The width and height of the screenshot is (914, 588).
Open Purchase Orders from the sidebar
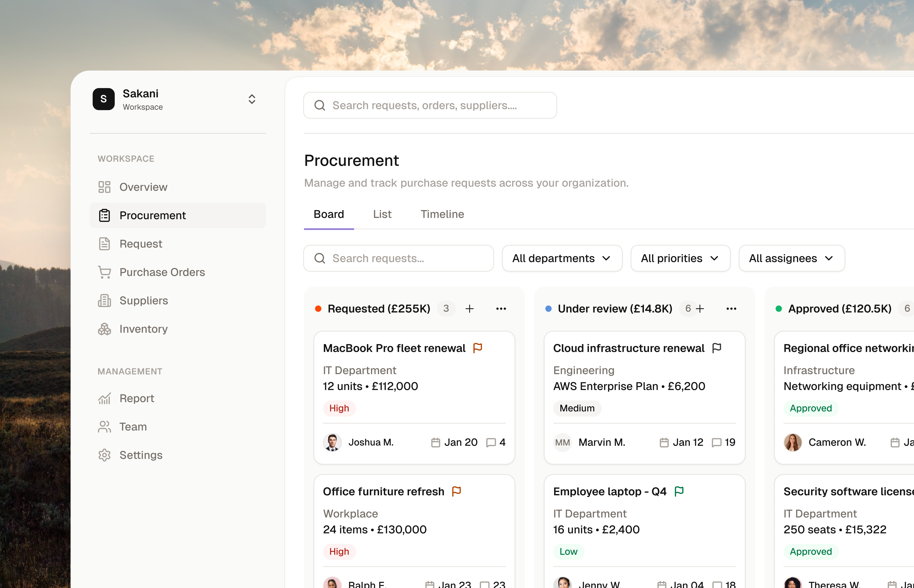[x=178, y=272]
